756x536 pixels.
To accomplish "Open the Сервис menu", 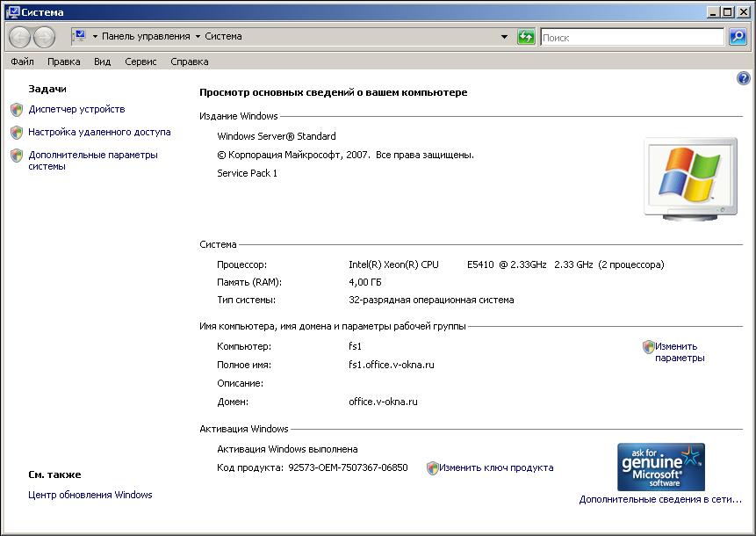I will (140, 62).
